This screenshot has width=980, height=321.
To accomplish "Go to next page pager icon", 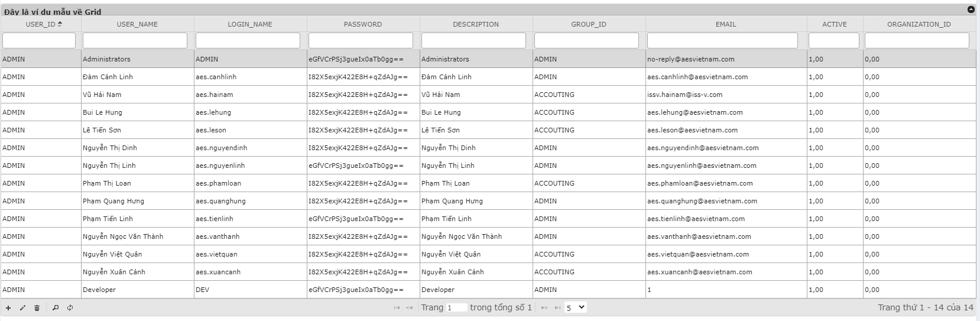I will 544,308.
